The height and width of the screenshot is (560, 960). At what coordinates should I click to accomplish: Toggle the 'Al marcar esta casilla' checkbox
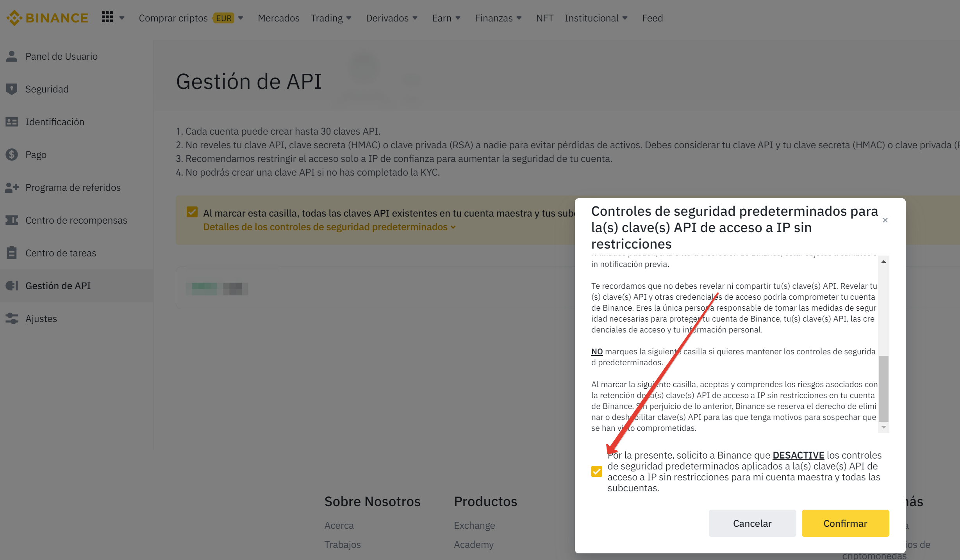point(192,212)
